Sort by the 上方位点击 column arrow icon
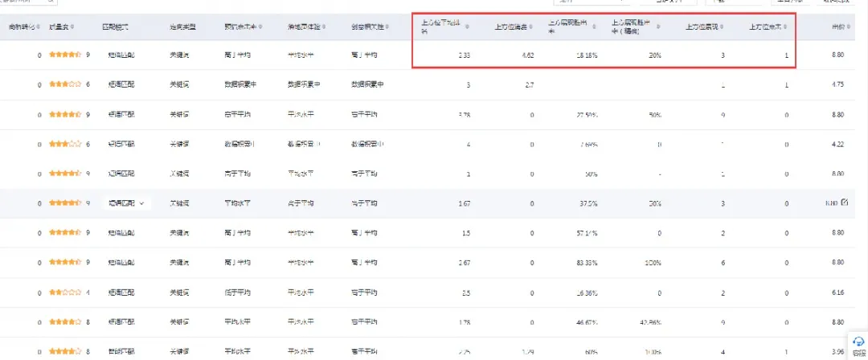Image resolution: width=868 pixels, height=360 pixels. [785, 27]
